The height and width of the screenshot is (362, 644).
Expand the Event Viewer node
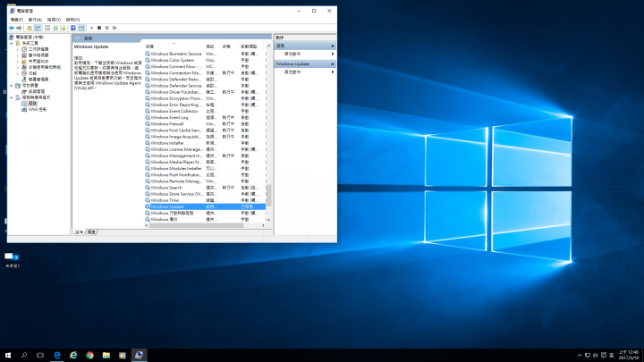click(18, 55)
